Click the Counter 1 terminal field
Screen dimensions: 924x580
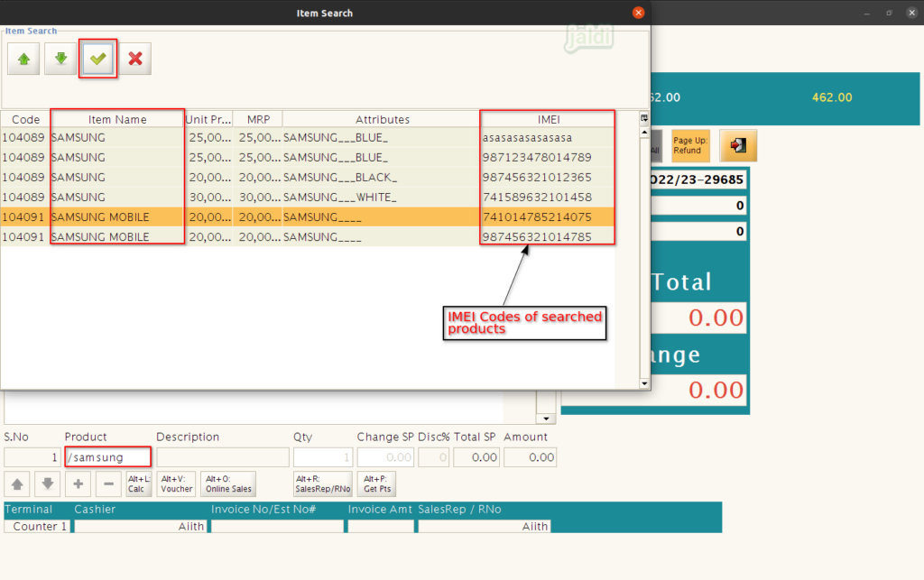(36, 527)
